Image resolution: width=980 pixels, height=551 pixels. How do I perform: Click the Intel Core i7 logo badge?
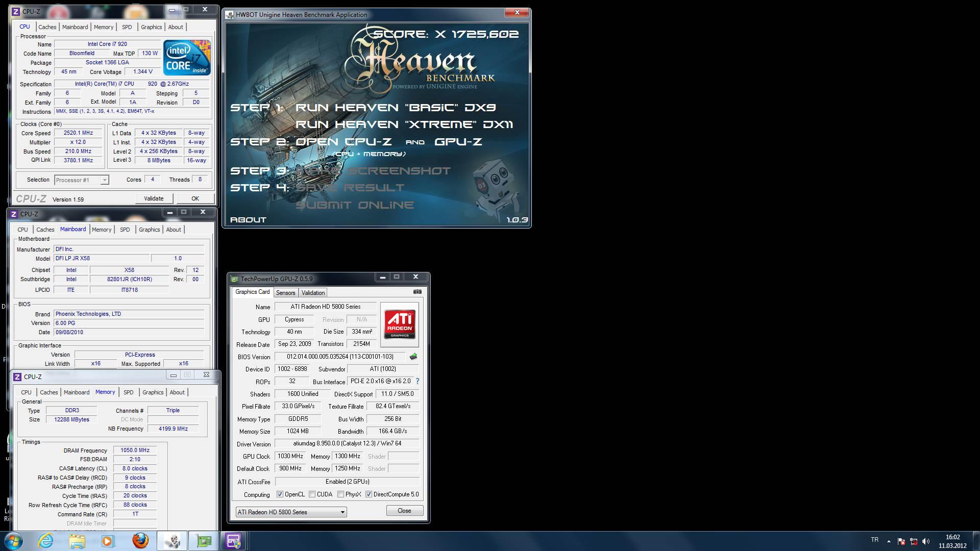pos(187,57)
